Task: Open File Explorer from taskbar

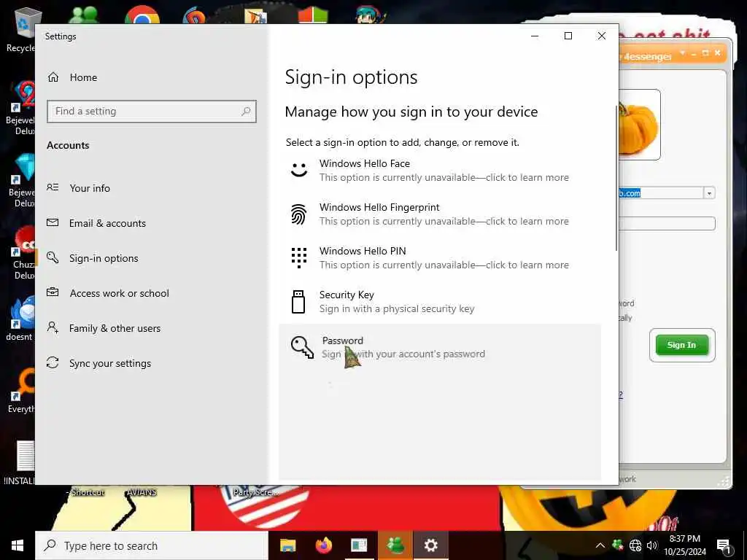Action: point(287,545)
